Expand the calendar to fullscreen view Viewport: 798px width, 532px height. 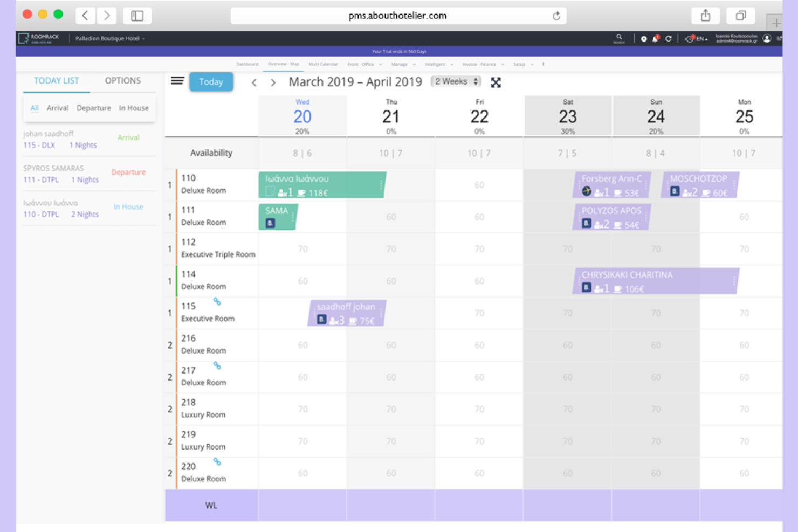pyautogui.click(x=496, y=82)
